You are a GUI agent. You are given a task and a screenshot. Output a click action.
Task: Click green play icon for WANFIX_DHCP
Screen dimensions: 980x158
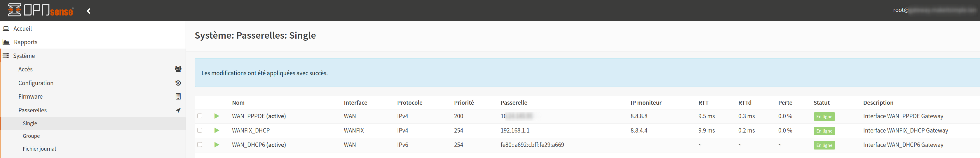[x=217, y=130]
